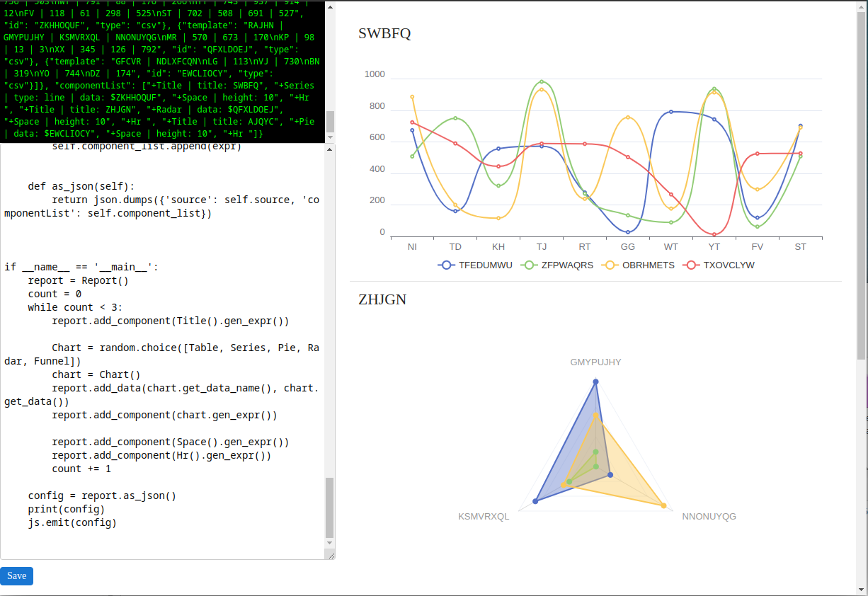This screenshot has width=868, height=596.
Task: Click the blue data point at GG
Action: pyautogui.click(x=628, y=232)
